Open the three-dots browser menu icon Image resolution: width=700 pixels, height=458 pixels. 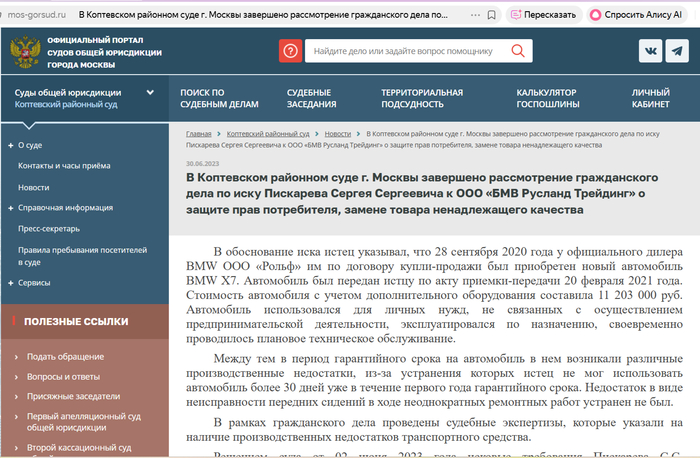point(475,15)
